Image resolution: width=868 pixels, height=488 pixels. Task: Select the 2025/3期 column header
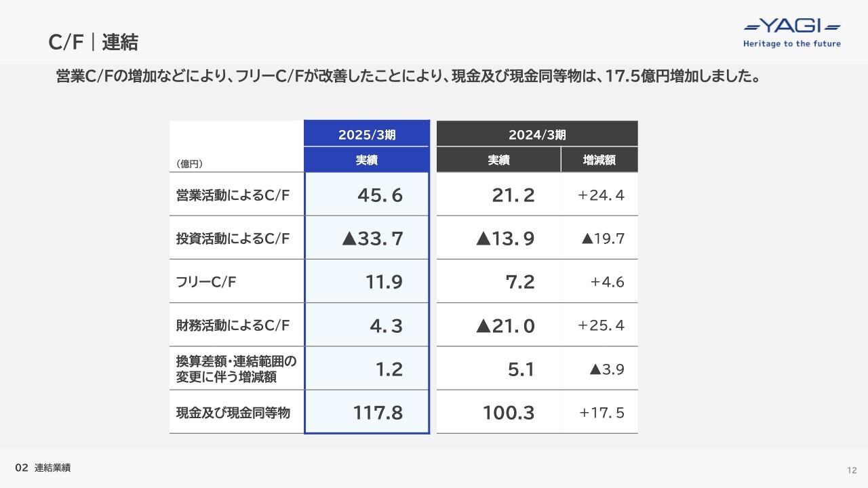(367, 134)
